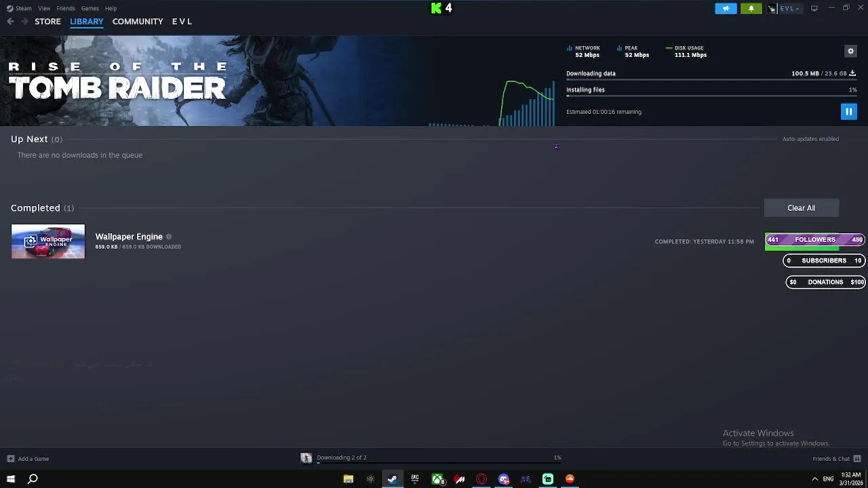Click the Installing files progress bar
Viewport: 868px width, 488px height.
[711, 96]
